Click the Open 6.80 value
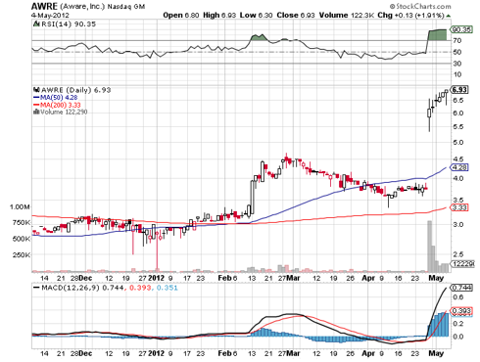The width and height of the screenshot is (480, 362). [x=181, y=15]
